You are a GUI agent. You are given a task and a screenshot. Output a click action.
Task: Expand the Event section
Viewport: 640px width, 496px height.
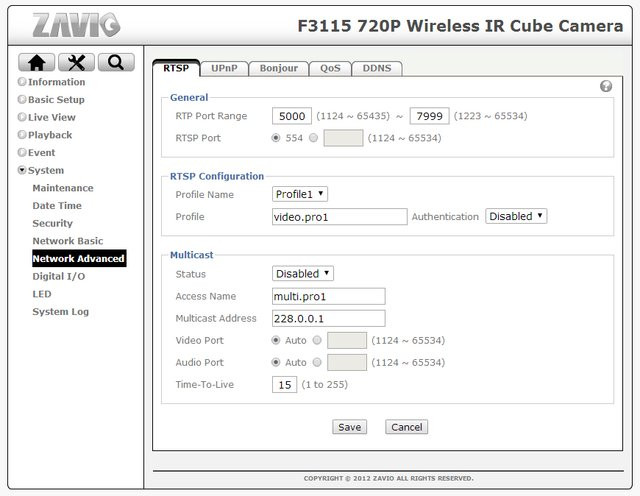36,153
